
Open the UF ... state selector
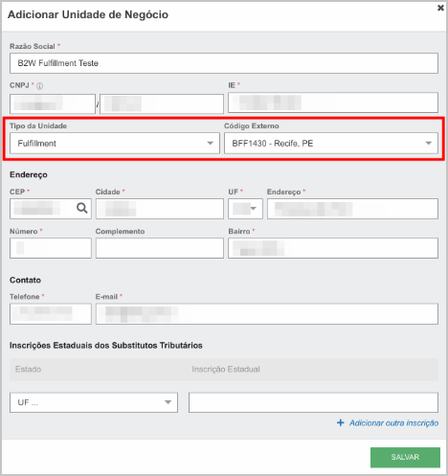[94, 402]
